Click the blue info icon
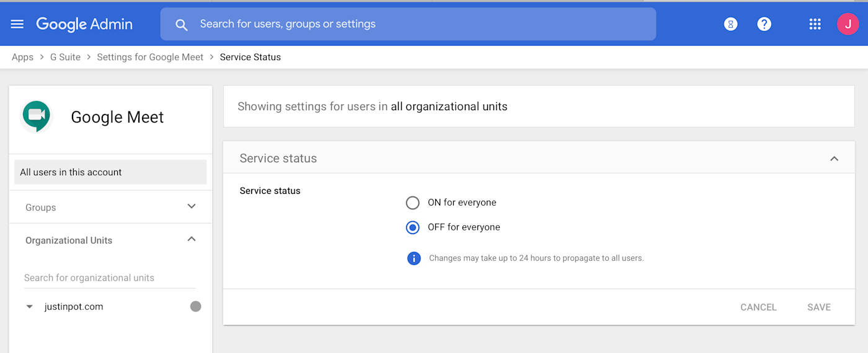Screen dimensions: 868x353 click(x=414, y=258)
